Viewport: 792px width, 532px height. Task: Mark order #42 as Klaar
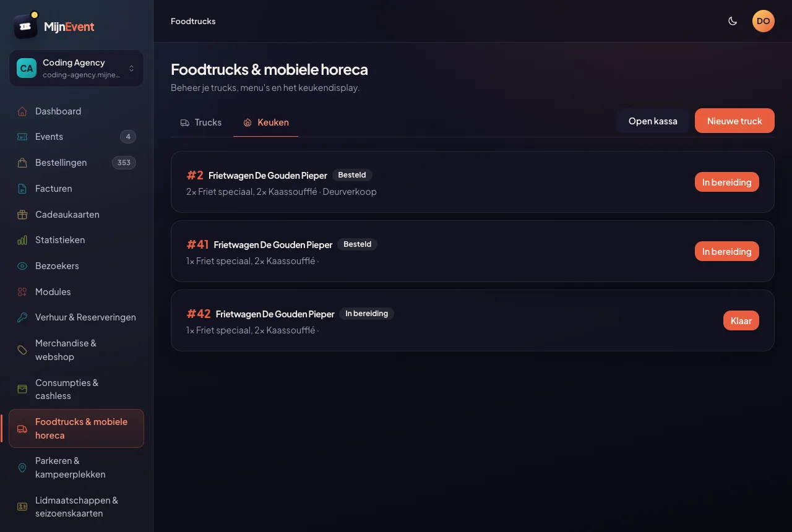coord(741,320)
